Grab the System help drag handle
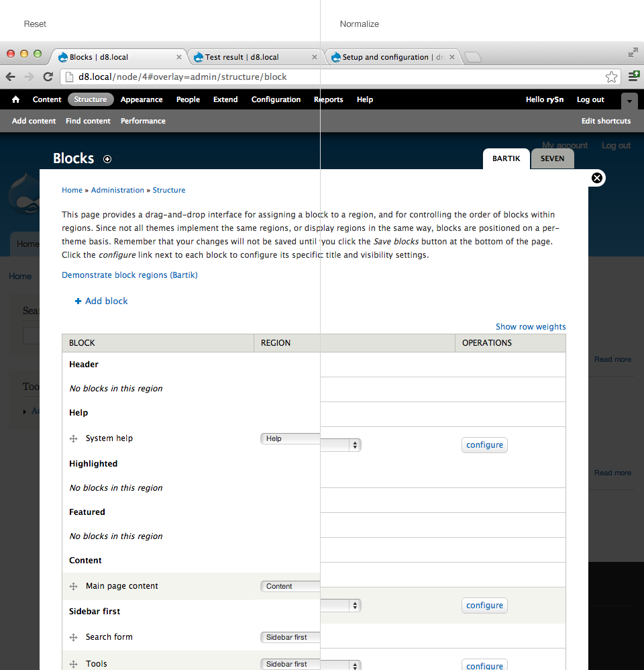 pos(73,438)
